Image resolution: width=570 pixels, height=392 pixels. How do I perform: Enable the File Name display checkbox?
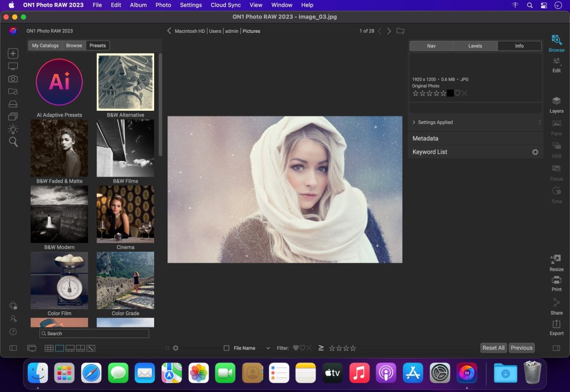pos(227,347)
